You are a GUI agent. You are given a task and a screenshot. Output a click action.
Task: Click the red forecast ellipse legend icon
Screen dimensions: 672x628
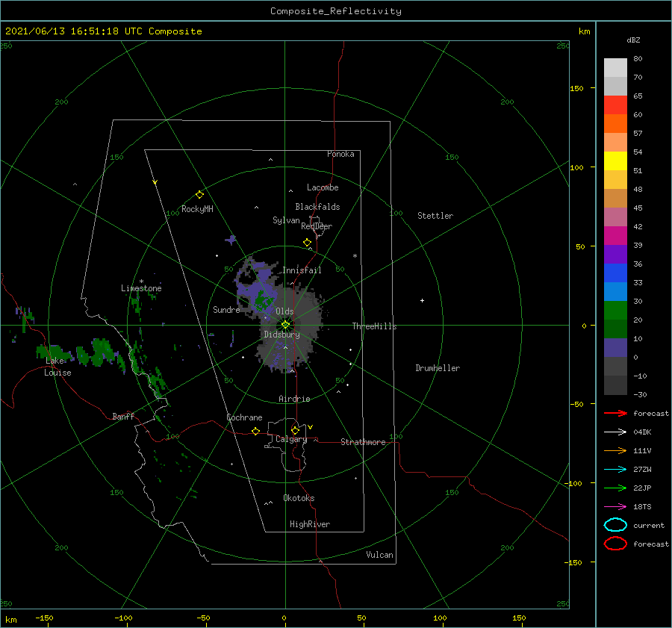(x=615, y=544)
